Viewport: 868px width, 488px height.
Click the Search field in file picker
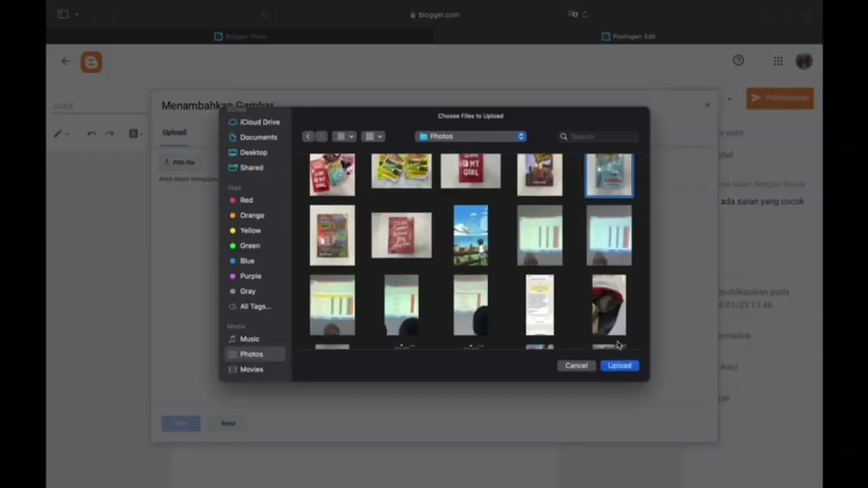click(x=598, y=136)
